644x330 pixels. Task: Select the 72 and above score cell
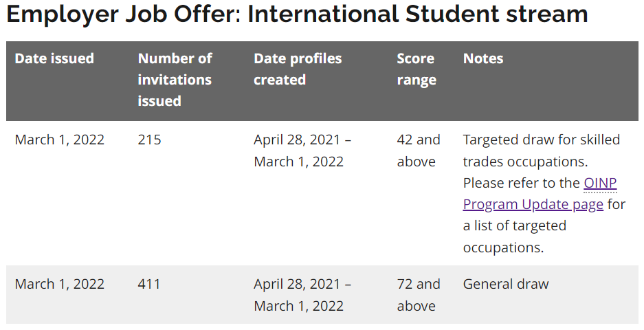coord(418,295)
